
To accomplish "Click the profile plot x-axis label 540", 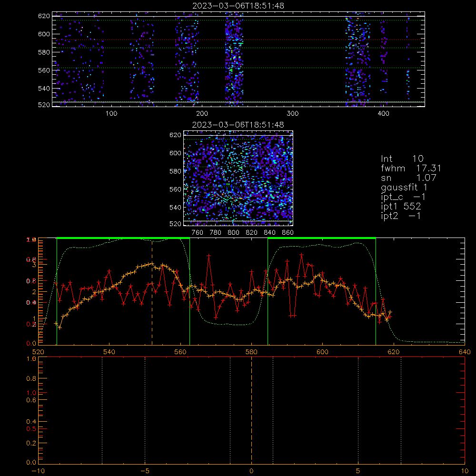I will (109, 352).
